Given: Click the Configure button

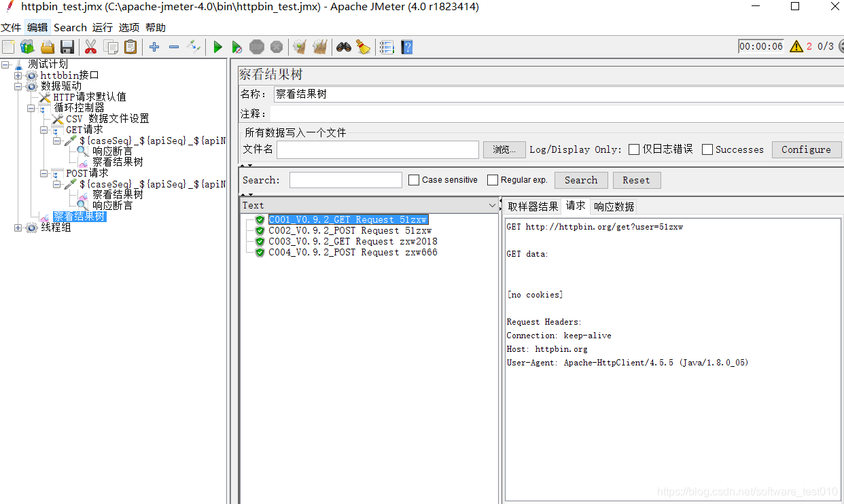Looking at the screenshot, I should tap(806, 149).
